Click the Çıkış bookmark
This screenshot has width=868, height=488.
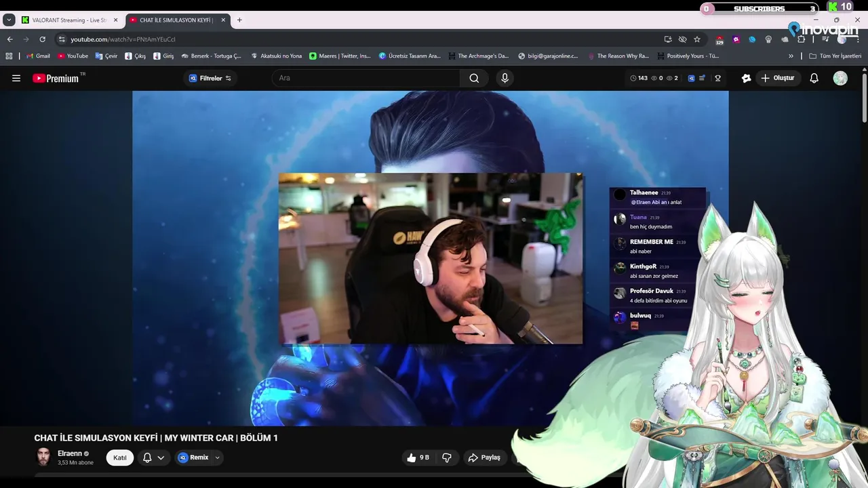[x=135, y=56]
